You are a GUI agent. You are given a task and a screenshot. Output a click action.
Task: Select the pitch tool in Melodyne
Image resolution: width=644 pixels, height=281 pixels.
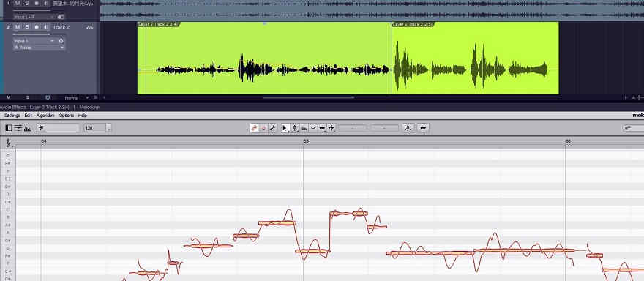click(294, 128)
